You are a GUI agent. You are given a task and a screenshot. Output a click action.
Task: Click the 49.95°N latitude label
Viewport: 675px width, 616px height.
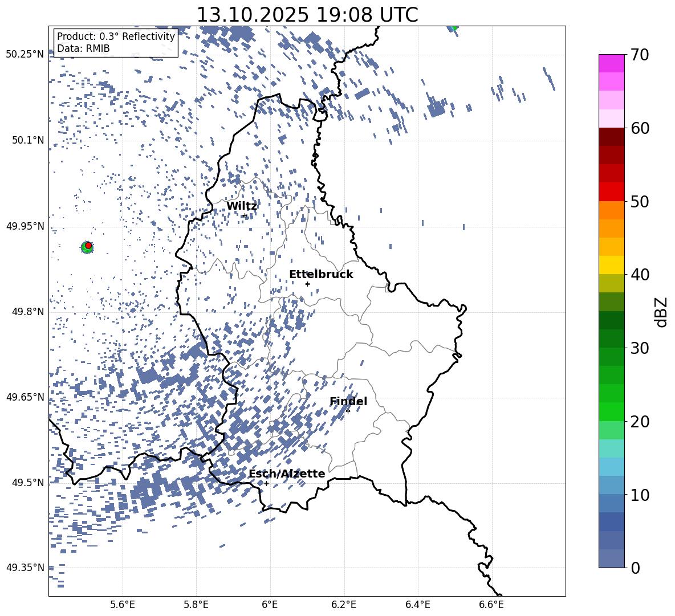[x=25, y=226]
